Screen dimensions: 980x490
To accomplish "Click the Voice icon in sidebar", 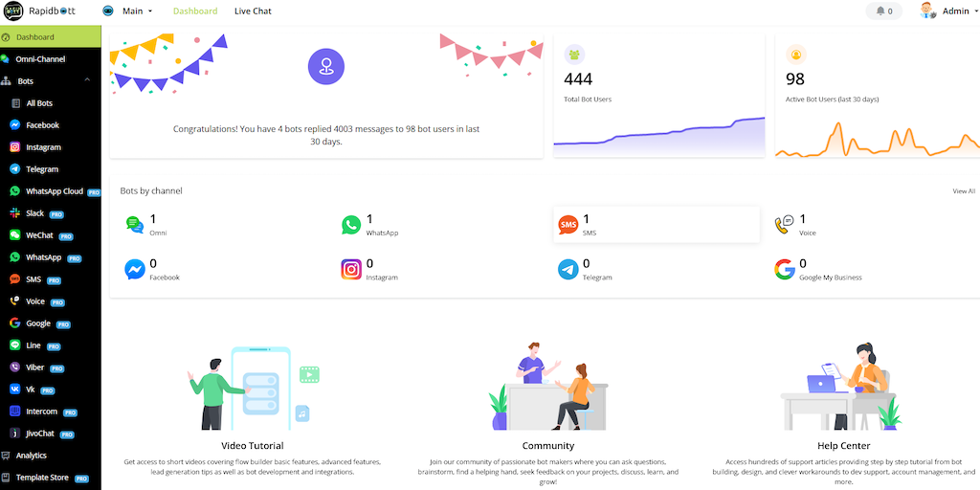I will pyautogui.click(x=15, y=301).
